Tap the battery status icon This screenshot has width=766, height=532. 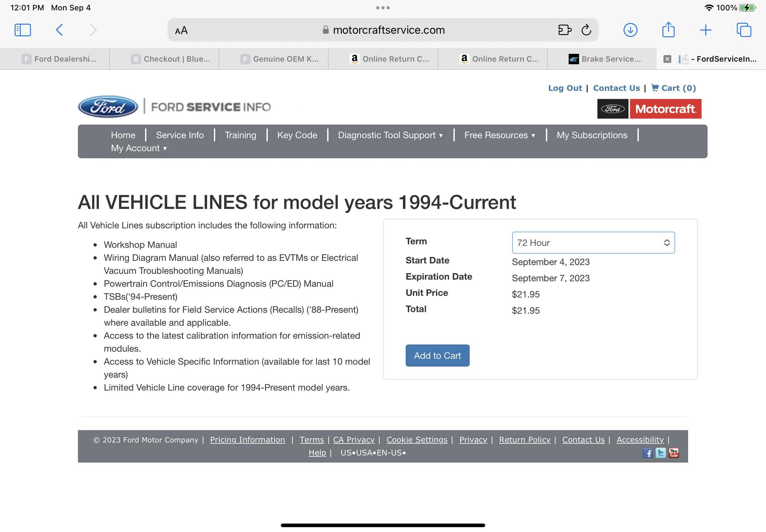(x=747, y=8)
